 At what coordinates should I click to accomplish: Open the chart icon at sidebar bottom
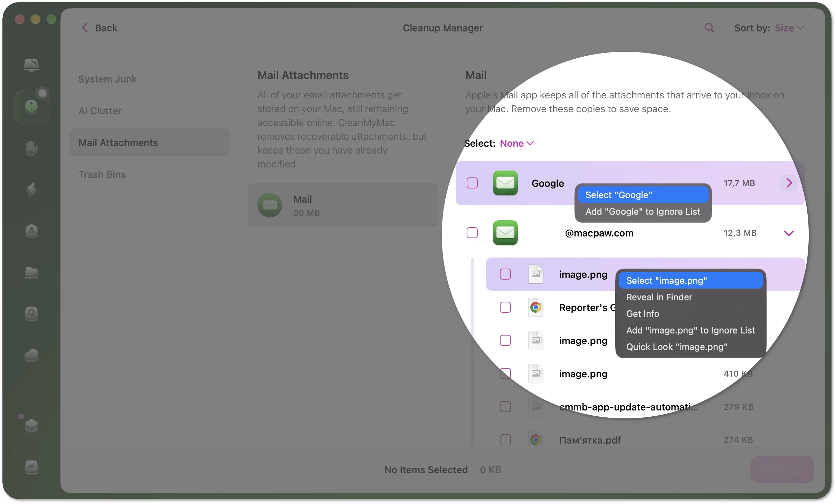pyautogui.click(x=31, y=467)
